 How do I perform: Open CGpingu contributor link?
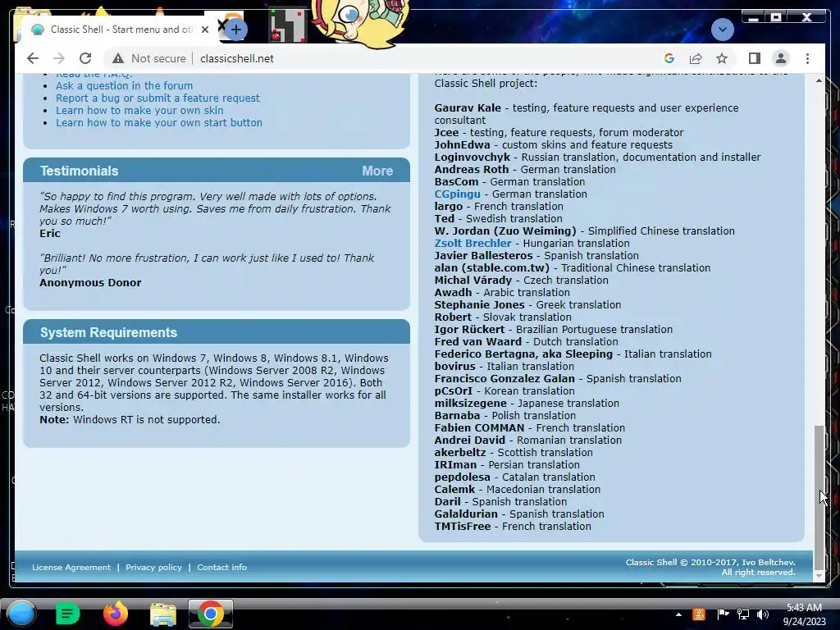(457, 194)
